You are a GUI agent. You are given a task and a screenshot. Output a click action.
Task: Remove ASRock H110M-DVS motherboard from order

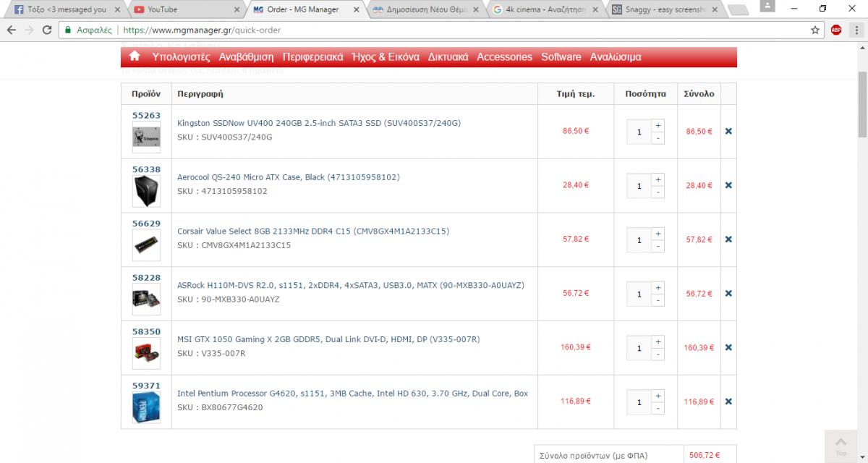[x=728, y=294]
